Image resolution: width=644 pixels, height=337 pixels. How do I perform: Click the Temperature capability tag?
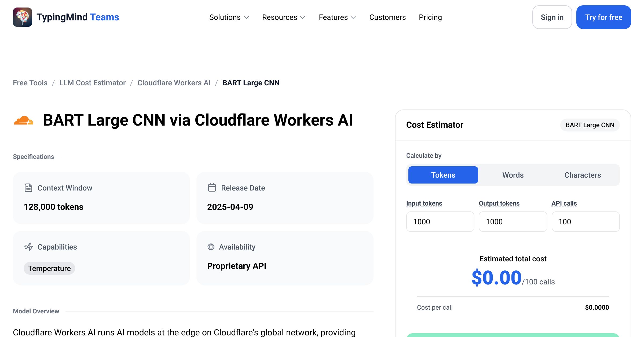click(49, 268)
